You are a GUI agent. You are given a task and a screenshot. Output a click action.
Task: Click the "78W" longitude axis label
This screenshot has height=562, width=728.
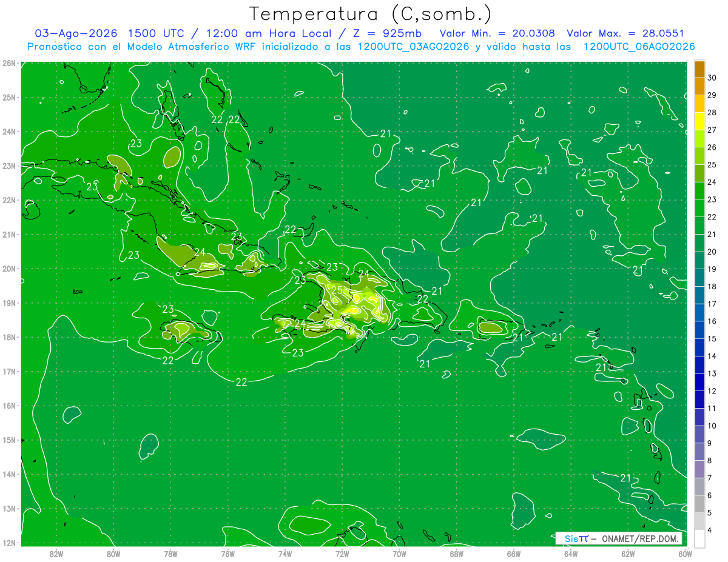pyautogui.click(x=170, y=553)
